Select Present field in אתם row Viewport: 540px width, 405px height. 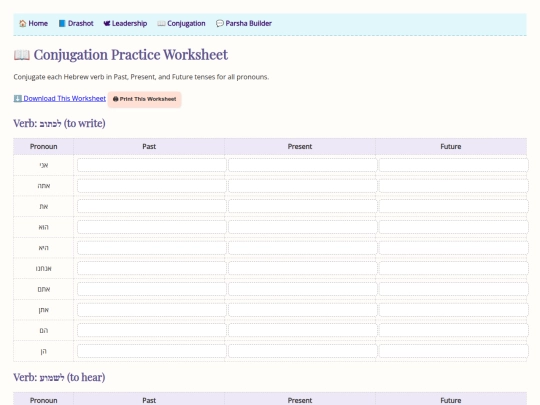[x=303, y=289]
